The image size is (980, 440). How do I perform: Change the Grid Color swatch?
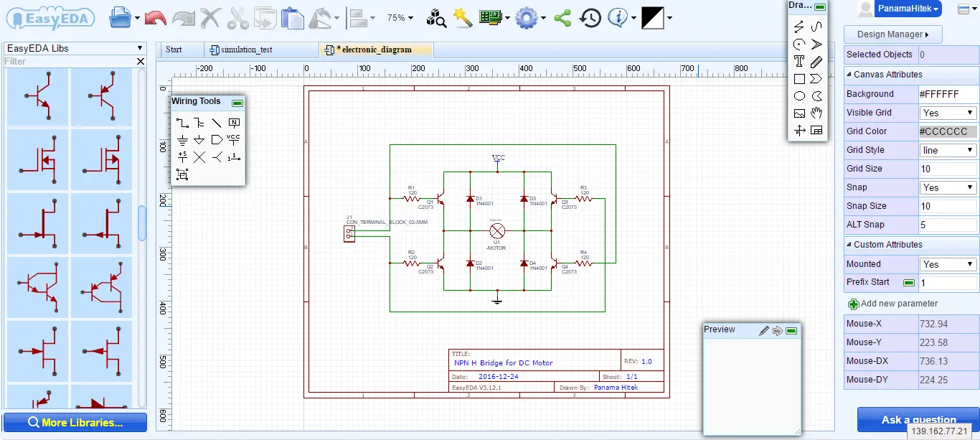point(947,131)
